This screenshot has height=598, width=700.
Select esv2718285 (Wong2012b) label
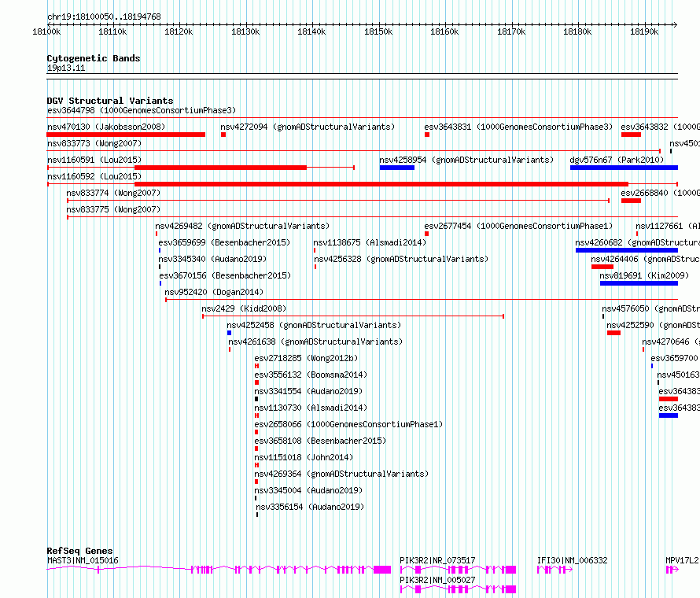pyautogui.click(x=306, y=358)
